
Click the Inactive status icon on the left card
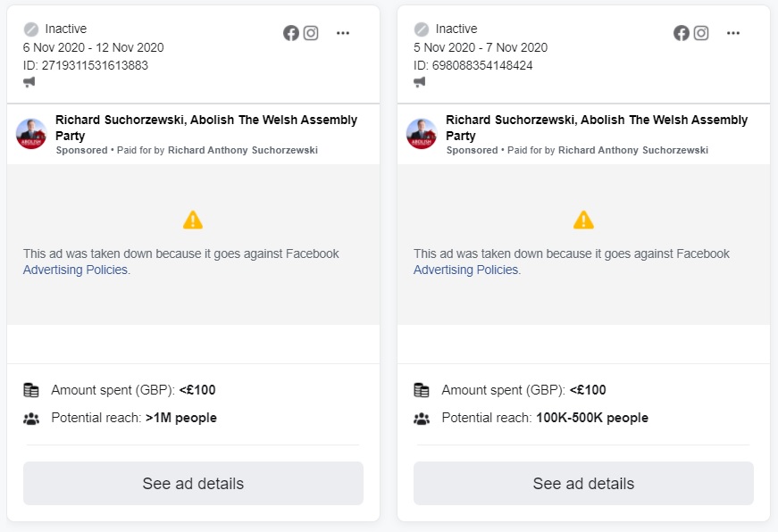point(31,29)
